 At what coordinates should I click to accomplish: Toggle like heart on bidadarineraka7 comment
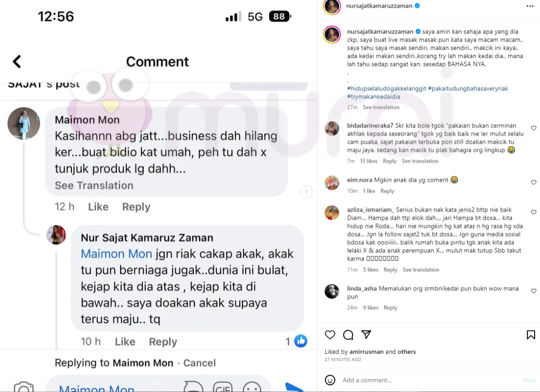534,128
